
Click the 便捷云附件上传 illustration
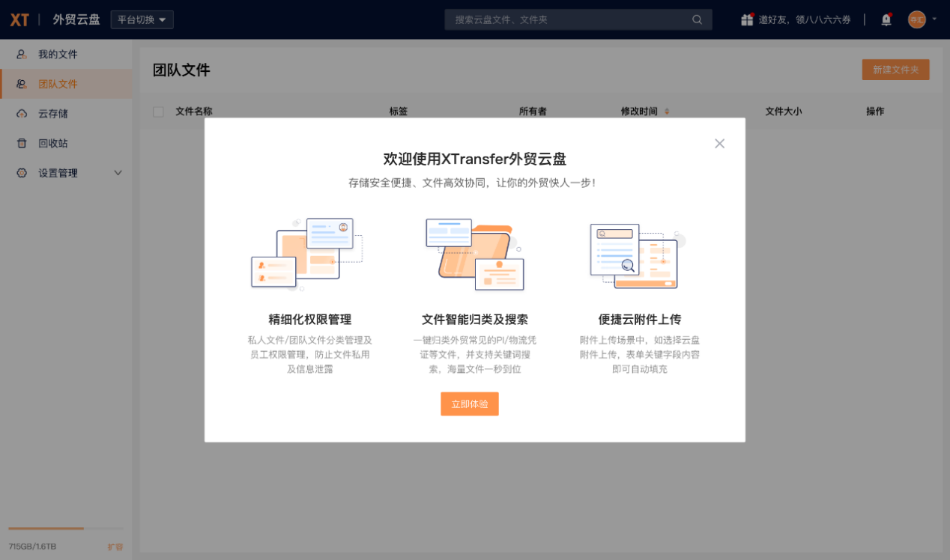[638, 255]
